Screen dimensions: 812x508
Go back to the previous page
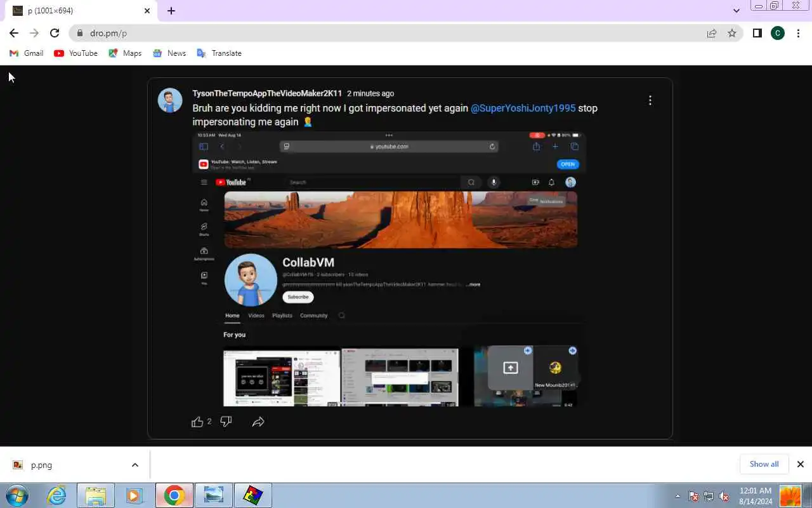click(14, 33)
